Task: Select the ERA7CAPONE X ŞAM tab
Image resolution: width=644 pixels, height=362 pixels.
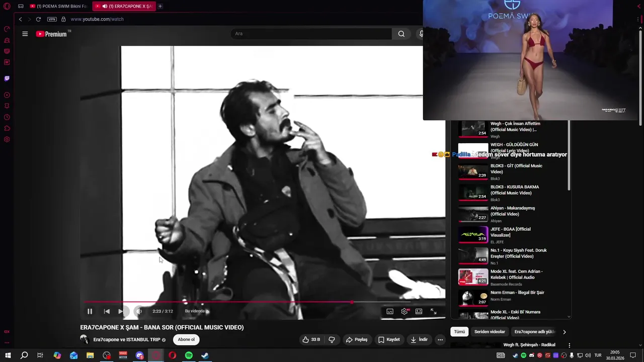Action: click(x=124, y=7)
